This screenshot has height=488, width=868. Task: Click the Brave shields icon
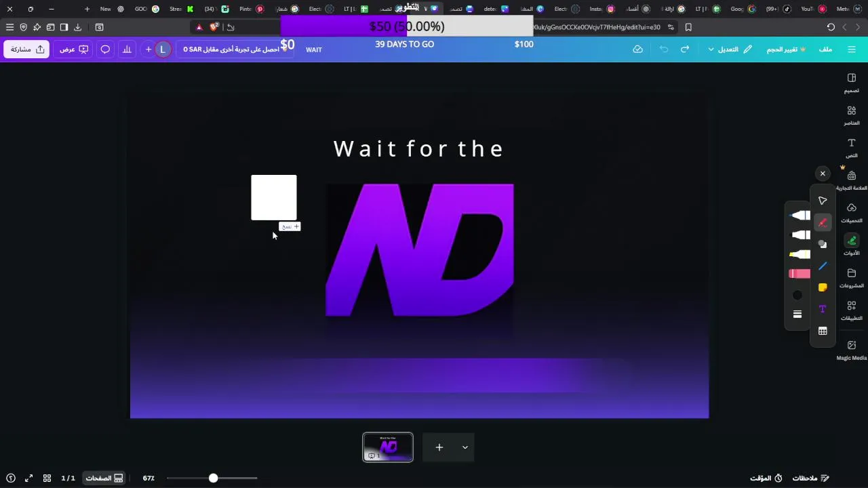click(214, 27)
